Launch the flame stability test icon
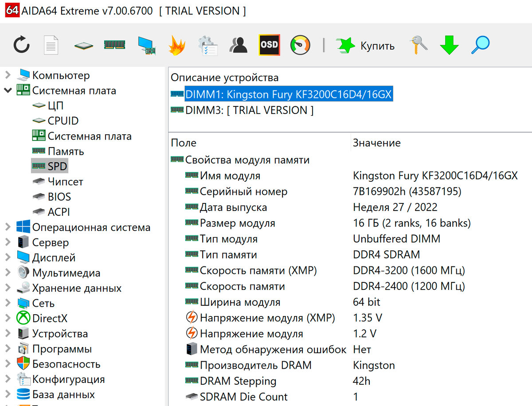This screenshot has width=532, height=406. 177,45
